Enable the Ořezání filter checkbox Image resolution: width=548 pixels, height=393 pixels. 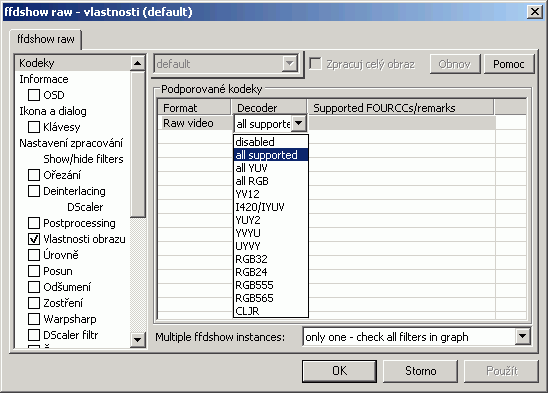tap(34, 175)
